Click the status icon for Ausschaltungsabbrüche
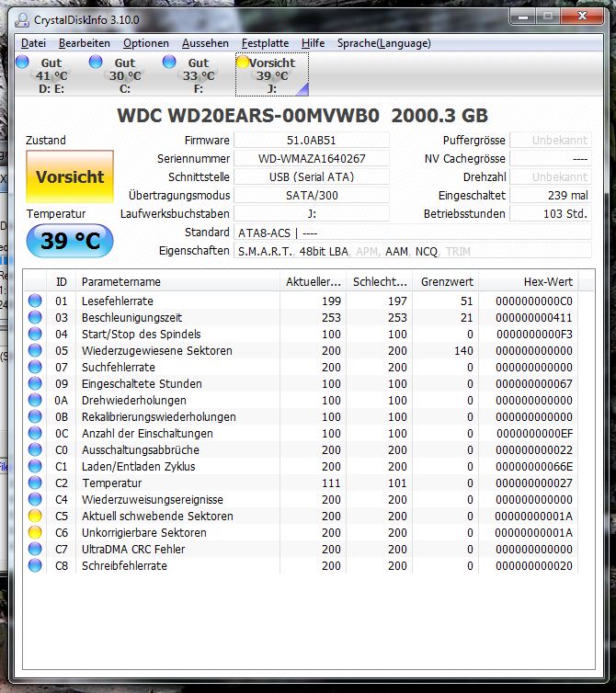The width and height of the screenshot is (616, 693). (x=35, y=450)
